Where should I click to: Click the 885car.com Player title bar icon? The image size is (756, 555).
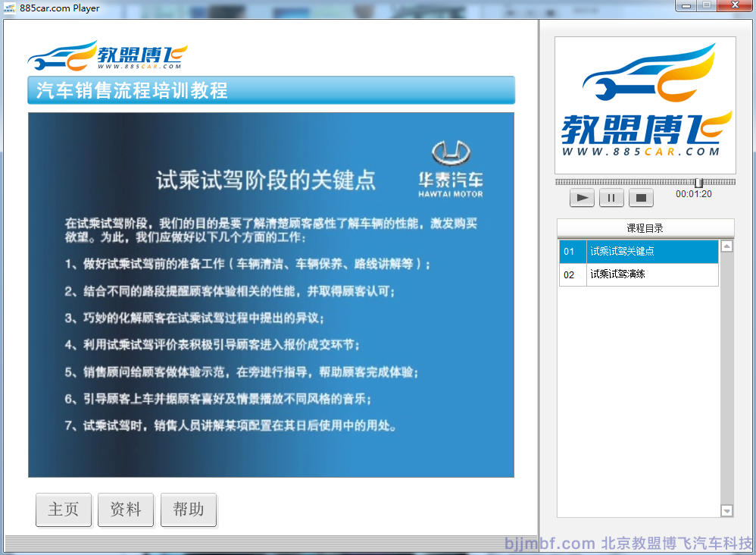10,8
